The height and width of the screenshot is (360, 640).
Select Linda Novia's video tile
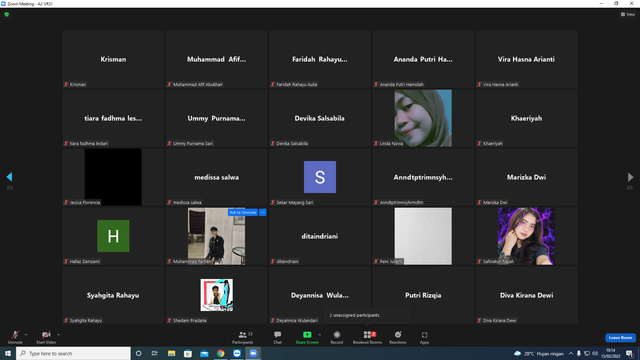click(423, 118)
